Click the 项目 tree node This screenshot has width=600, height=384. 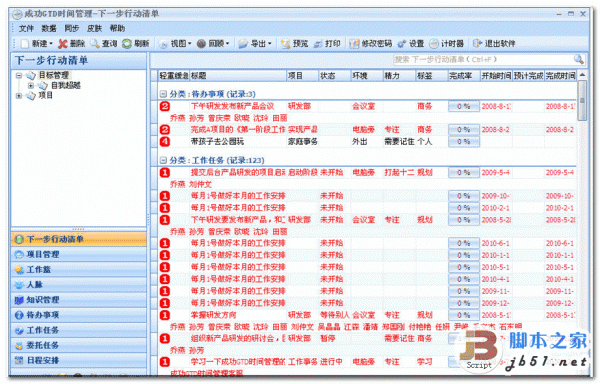[45, 95]
